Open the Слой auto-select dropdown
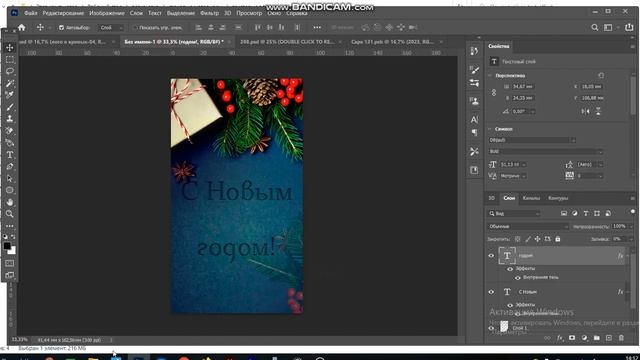 pos(111,28)
